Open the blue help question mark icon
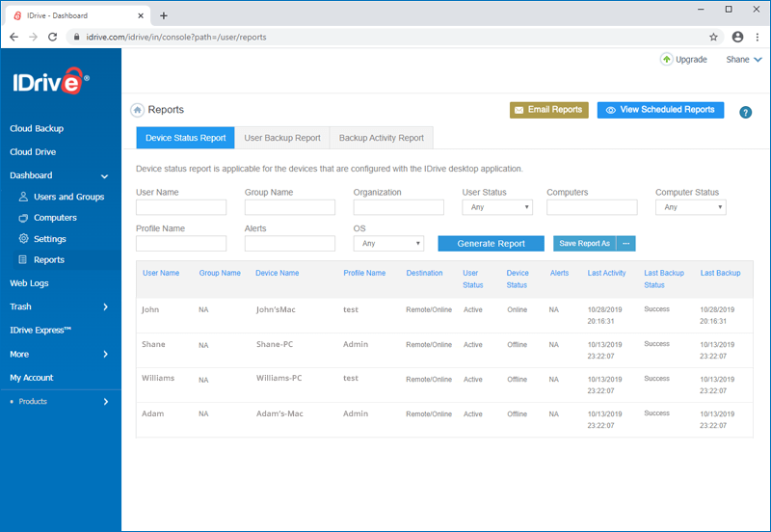Image resolution: width=771 pixels, height=532 pixels. point(745,113)
